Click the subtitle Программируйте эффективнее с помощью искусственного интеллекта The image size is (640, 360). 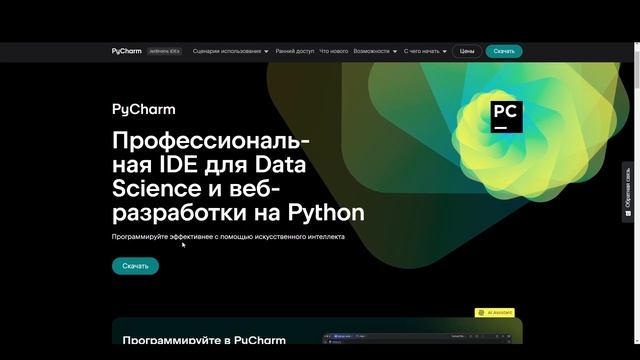[x=228, y=237]
